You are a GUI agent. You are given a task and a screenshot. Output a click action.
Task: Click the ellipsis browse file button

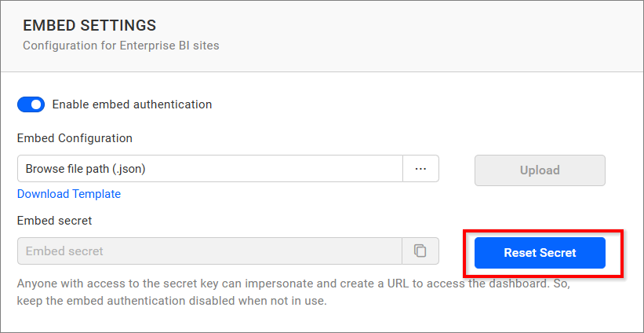pos(420,169)
